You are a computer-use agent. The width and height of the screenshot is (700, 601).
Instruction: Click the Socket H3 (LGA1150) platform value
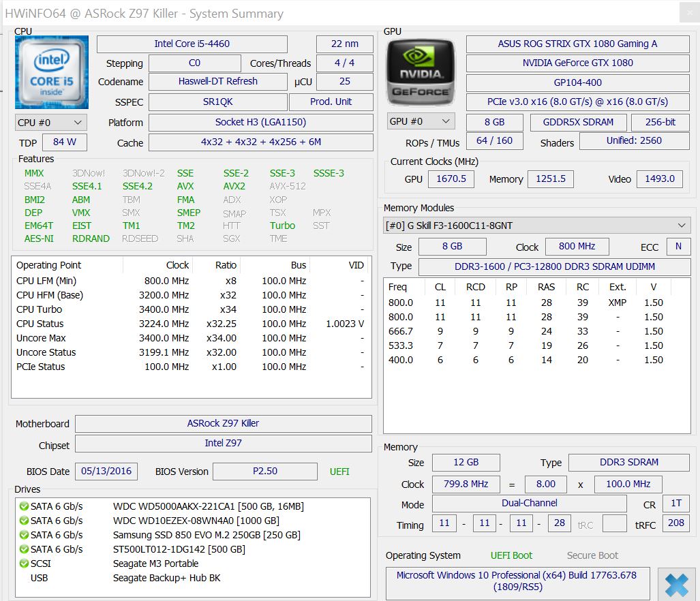261,122
